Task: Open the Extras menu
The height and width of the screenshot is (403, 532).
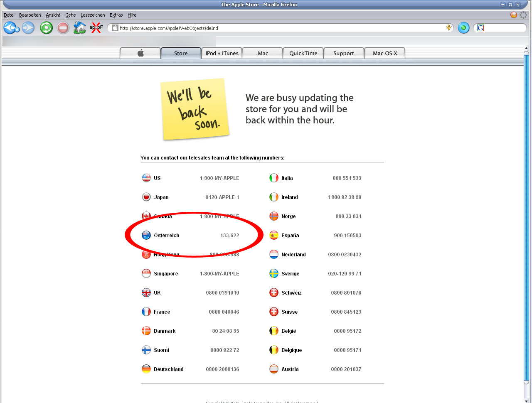Action: 116,15
